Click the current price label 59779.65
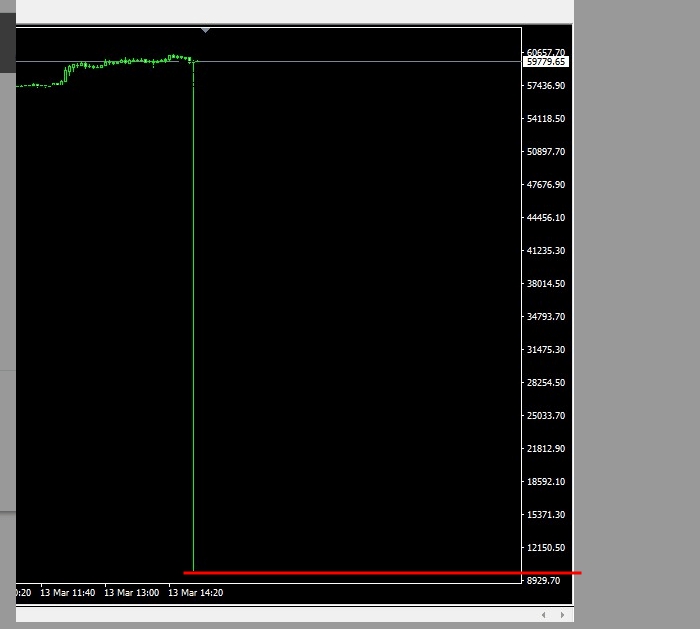 [x=546, y=62]
